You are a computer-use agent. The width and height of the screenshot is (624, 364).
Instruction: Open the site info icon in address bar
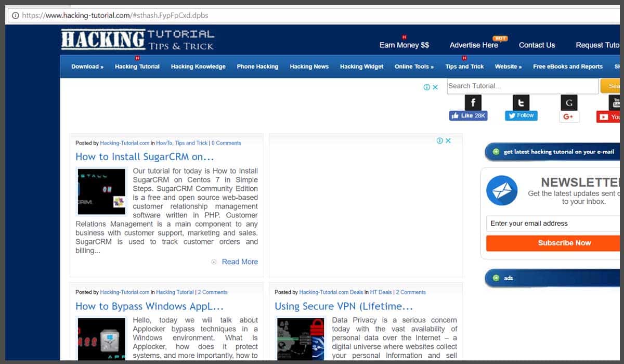15,15
